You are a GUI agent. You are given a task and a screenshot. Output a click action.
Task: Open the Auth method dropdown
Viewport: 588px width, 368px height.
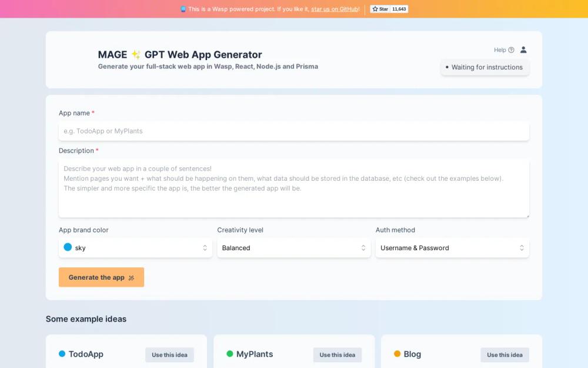tap(452, 248)
